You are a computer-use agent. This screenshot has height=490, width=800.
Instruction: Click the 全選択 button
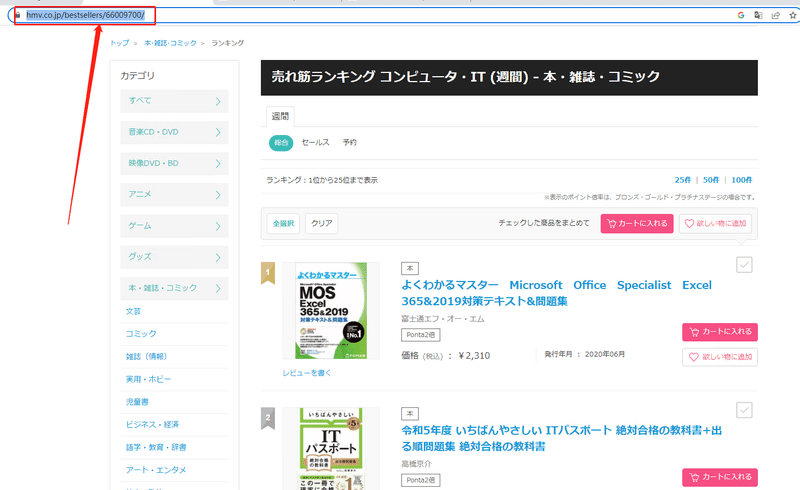[x=283, y=224]
